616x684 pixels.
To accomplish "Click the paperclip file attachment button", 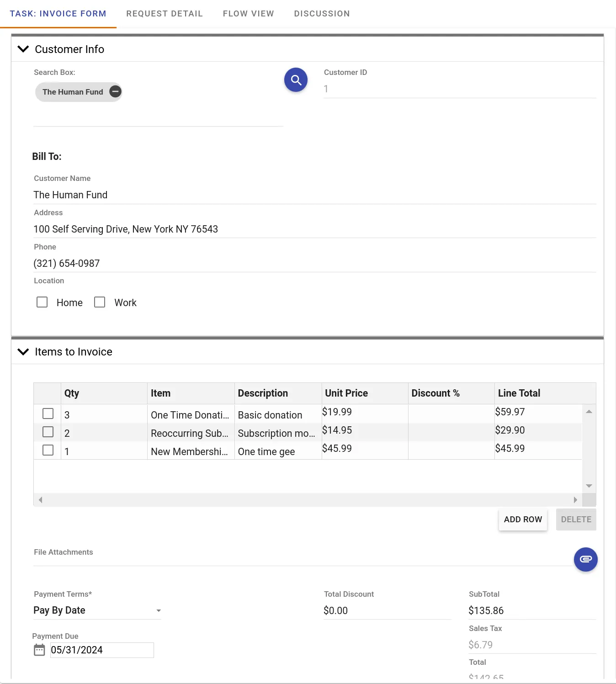I will [585, 559].
